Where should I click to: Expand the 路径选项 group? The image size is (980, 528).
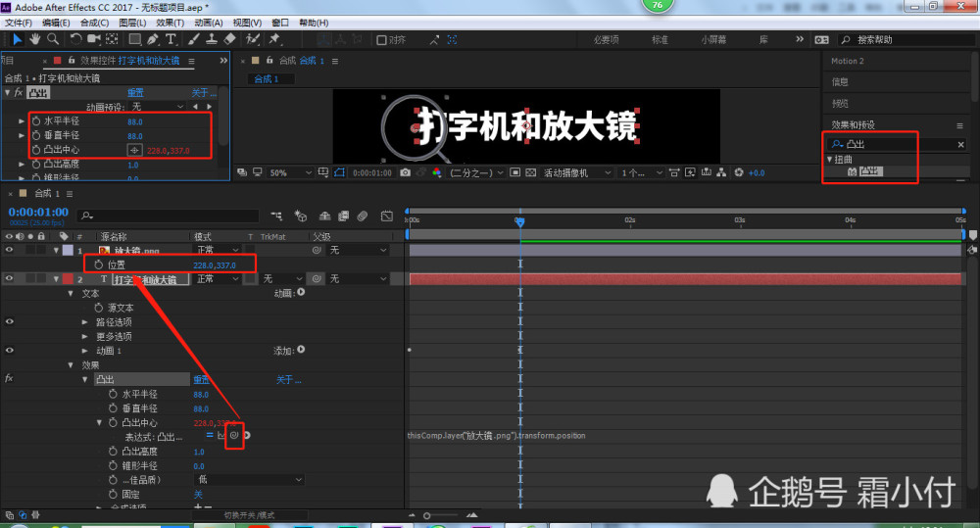[x=85, y=322]
